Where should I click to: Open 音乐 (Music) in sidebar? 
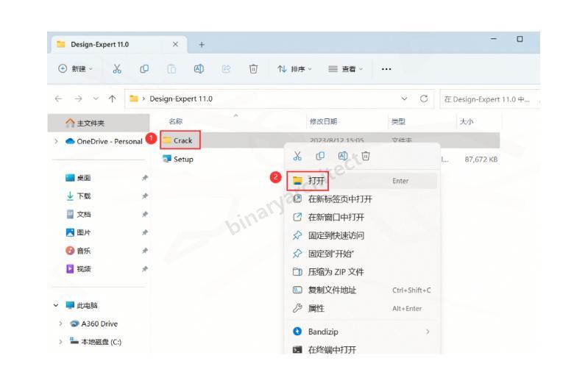(x=78, y=251)
